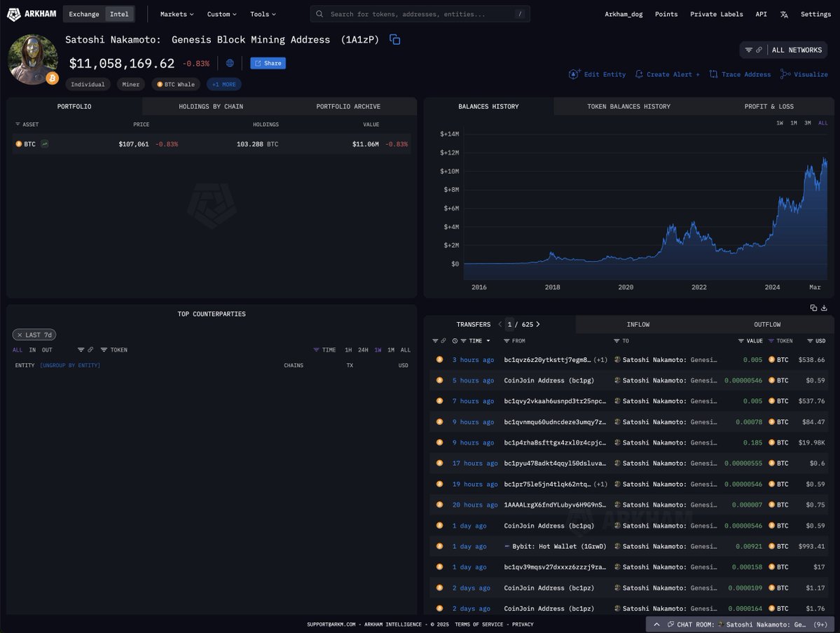Set balance chart range to 1M
The width and height of the screenshot is (840, 633).
pos(793,123)
